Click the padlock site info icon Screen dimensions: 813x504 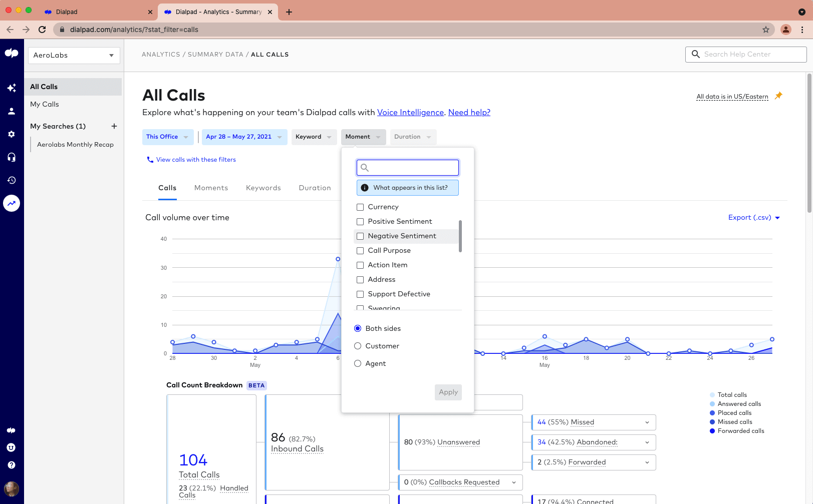tap(62, 30)
